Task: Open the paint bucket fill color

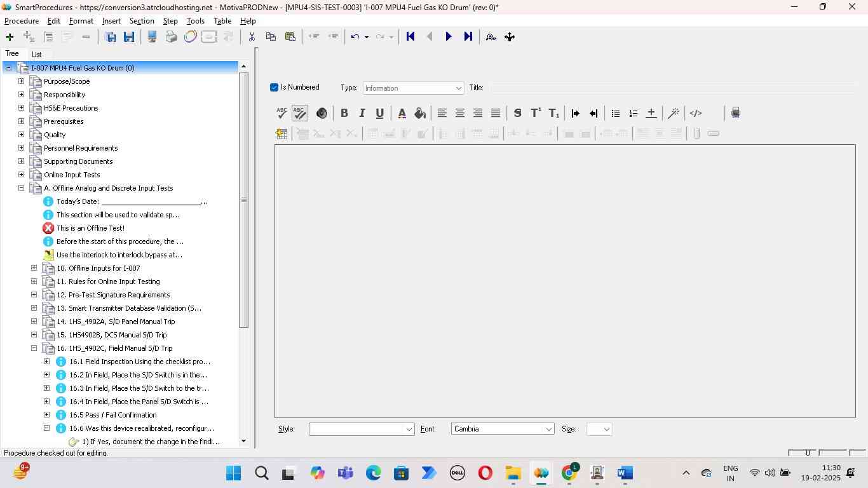Action: [419, 113]
